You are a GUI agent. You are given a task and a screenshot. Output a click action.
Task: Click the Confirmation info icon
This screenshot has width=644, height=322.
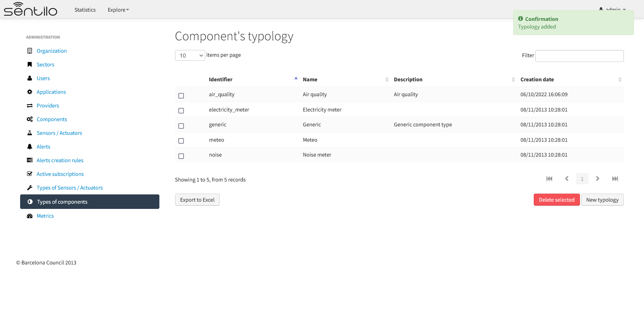520,19
